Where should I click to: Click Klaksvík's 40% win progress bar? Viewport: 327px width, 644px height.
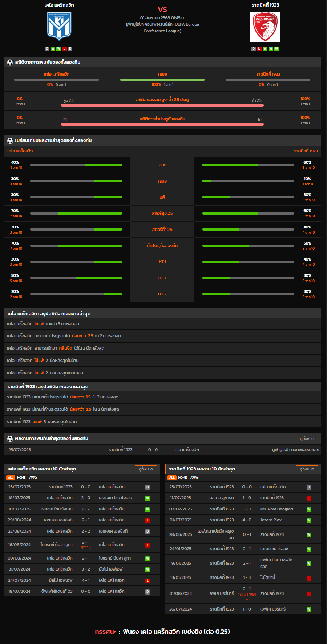pos(76,165)
